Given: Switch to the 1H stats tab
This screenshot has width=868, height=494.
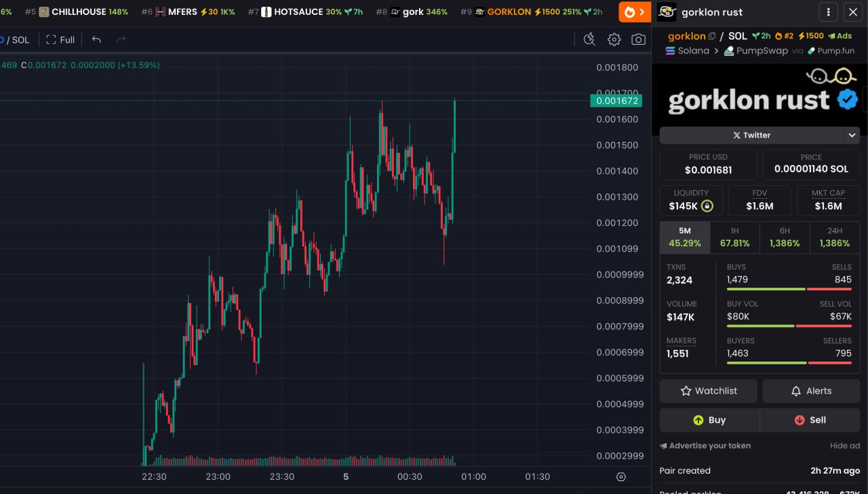Looking at the screenshot, I should click(734, 237).
